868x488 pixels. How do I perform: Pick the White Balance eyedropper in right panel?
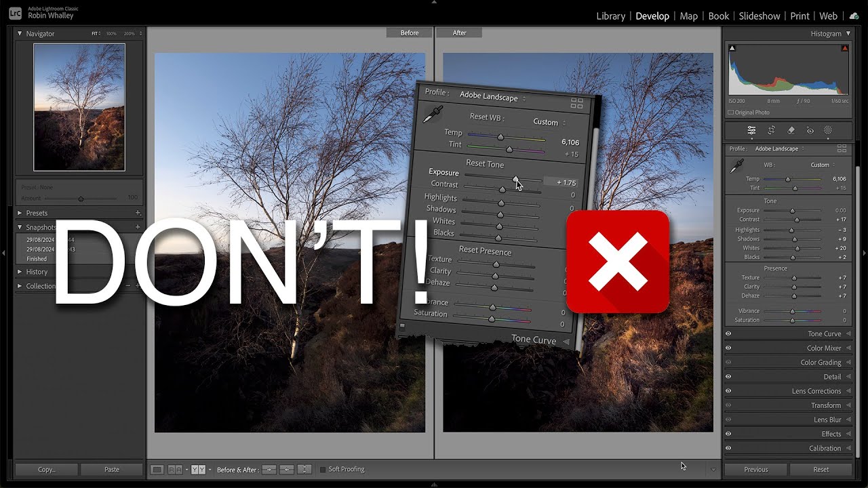[736, 165]
